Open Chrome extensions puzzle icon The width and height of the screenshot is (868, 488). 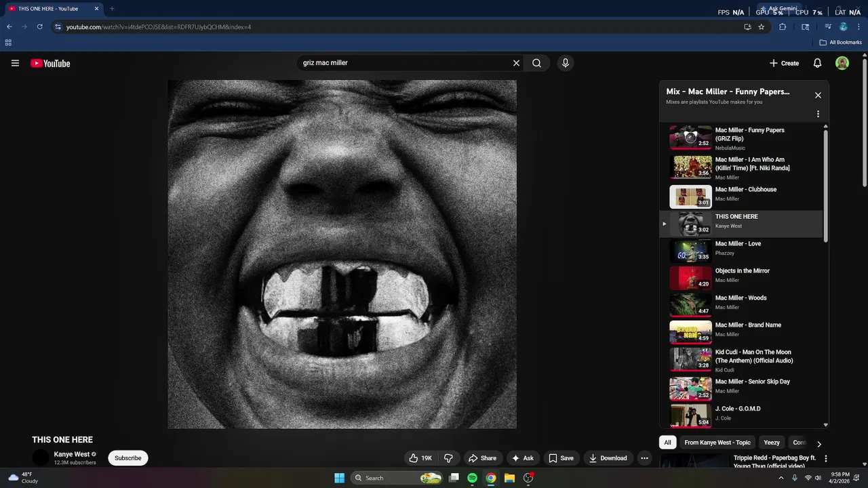783,27
